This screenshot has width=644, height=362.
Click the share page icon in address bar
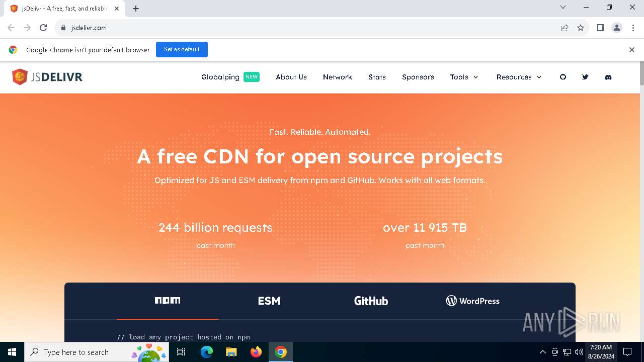point(565,28)
